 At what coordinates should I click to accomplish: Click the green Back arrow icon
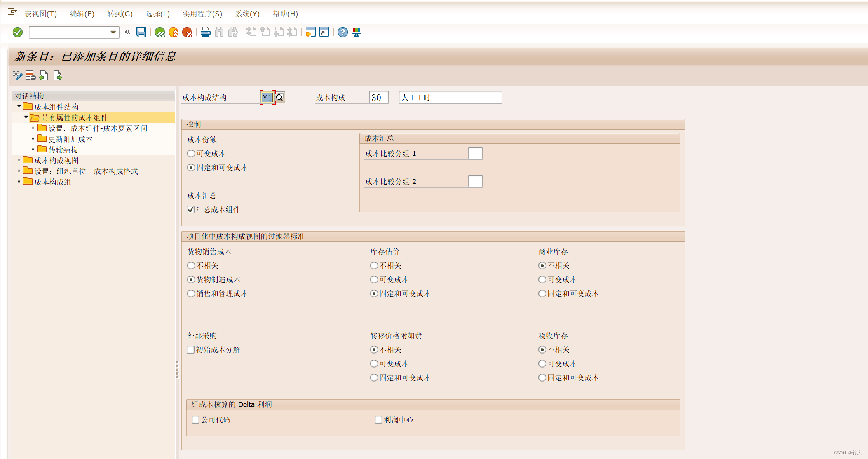coord(160,32)
